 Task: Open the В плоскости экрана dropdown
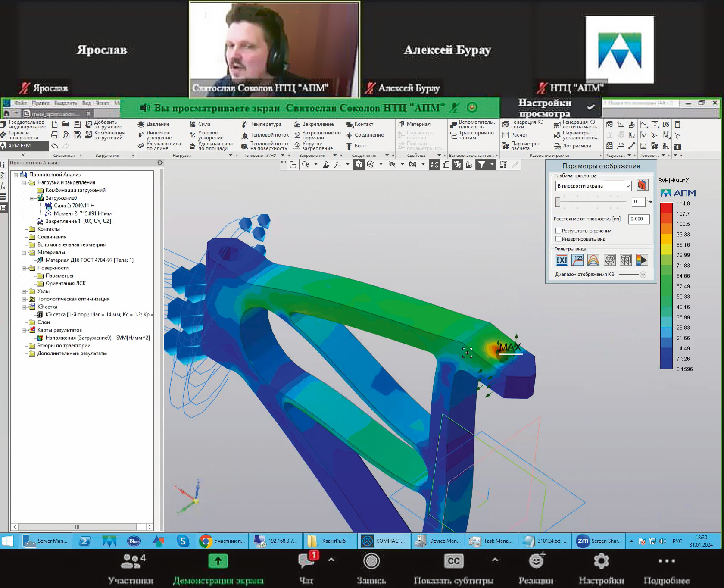click(x=593, y=186)
